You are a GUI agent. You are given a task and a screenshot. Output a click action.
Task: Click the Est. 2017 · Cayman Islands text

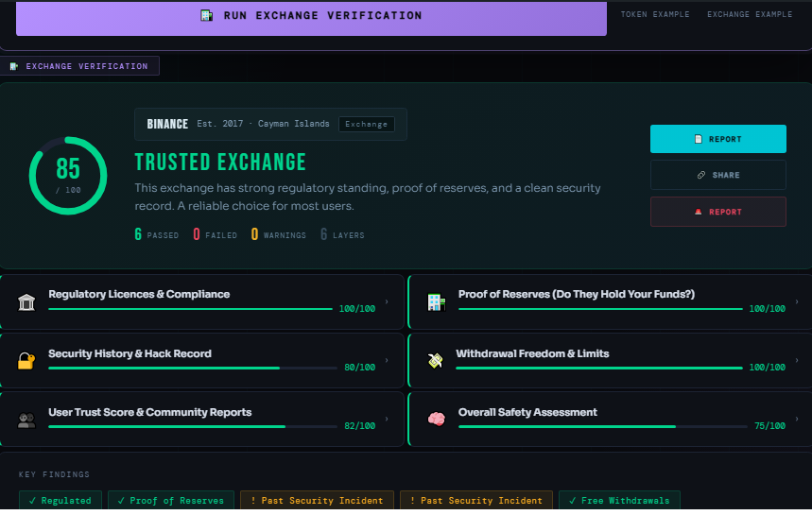point(263,124)
